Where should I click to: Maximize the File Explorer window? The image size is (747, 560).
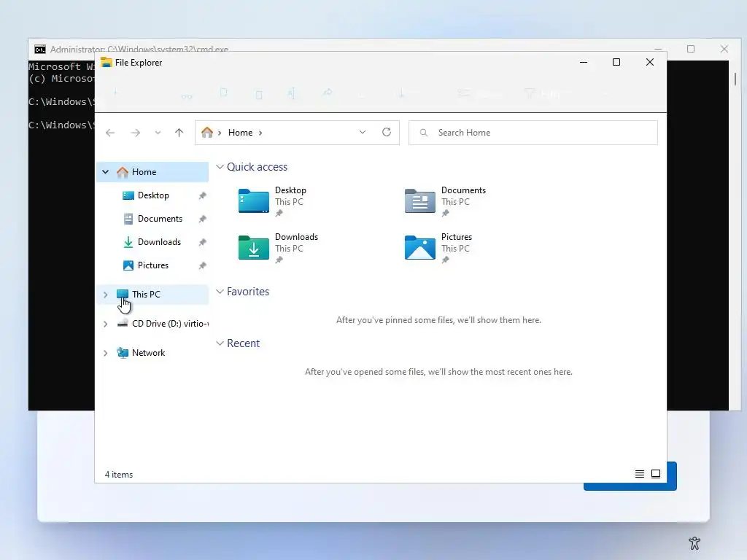(x=616, y=63)
